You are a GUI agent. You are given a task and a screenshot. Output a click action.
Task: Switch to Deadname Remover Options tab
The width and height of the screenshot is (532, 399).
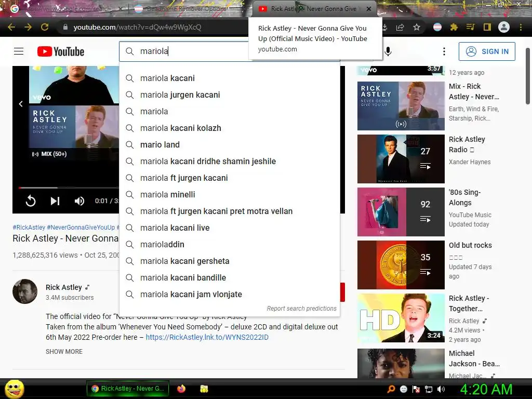(x=186, y=9)
